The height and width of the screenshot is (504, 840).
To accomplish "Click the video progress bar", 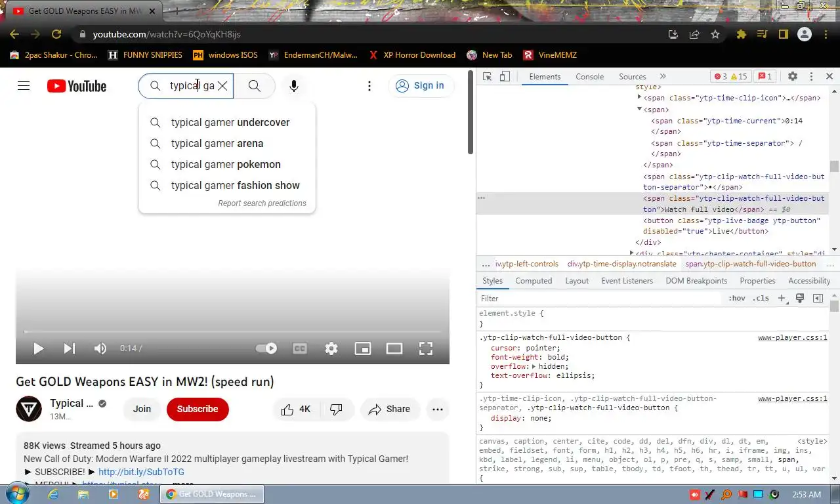I will pos(232,331).
